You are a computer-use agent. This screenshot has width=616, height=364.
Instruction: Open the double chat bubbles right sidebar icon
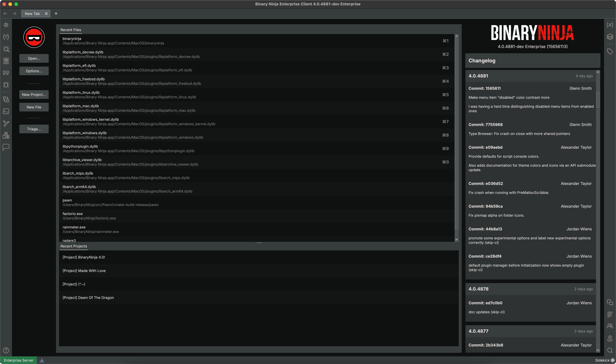610,302
